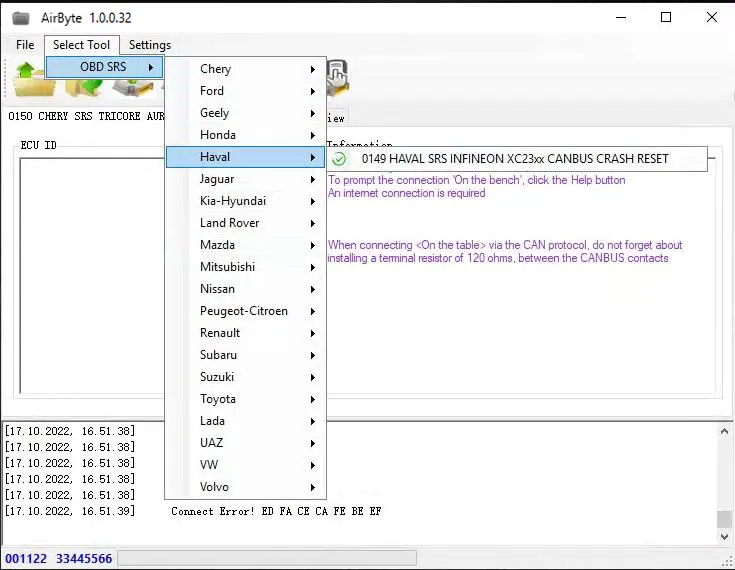735x570 pixels.
Task: Pick Land Rover from the menu
Action: coord(229,223)
